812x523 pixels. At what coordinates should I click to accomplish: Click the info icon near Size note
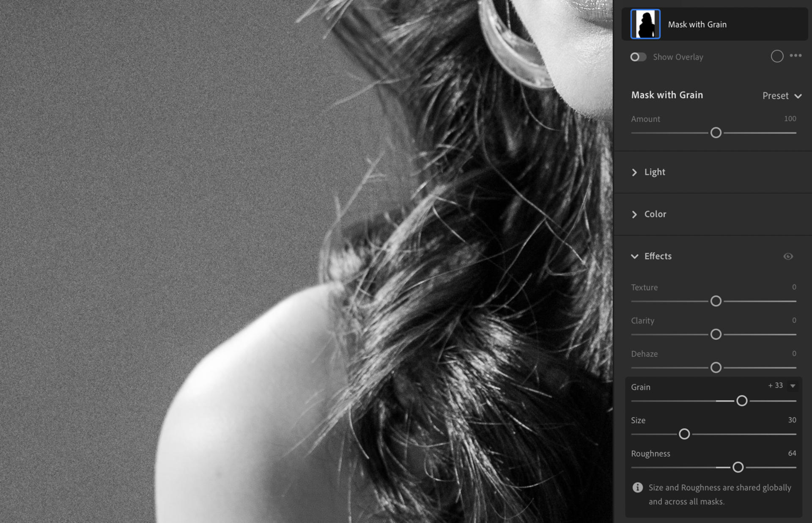point(637,487)
